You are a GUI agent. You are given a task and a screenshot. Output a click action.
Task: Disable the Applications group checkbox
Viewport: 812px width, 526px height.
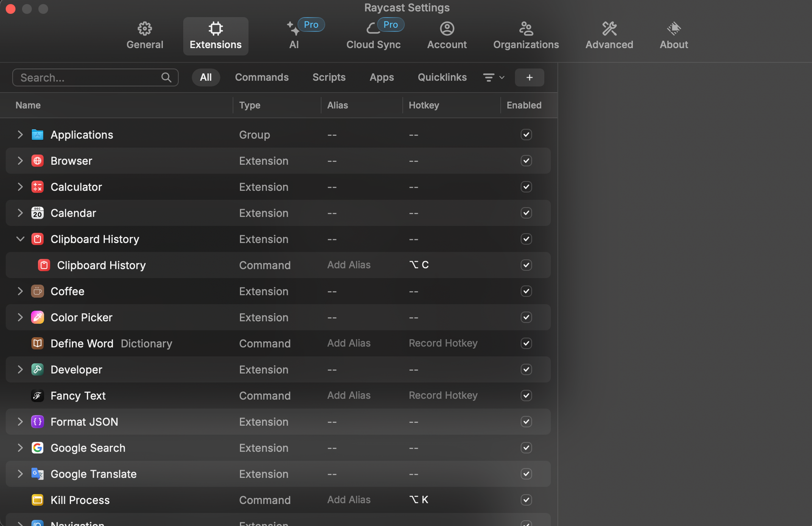(526, 135)
